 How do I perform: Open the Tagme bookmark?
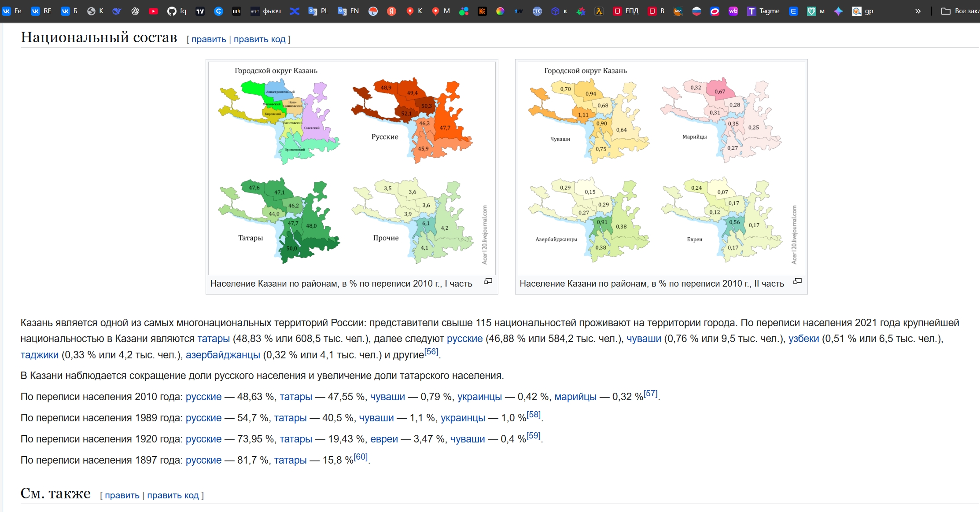(x=763, y=11)
